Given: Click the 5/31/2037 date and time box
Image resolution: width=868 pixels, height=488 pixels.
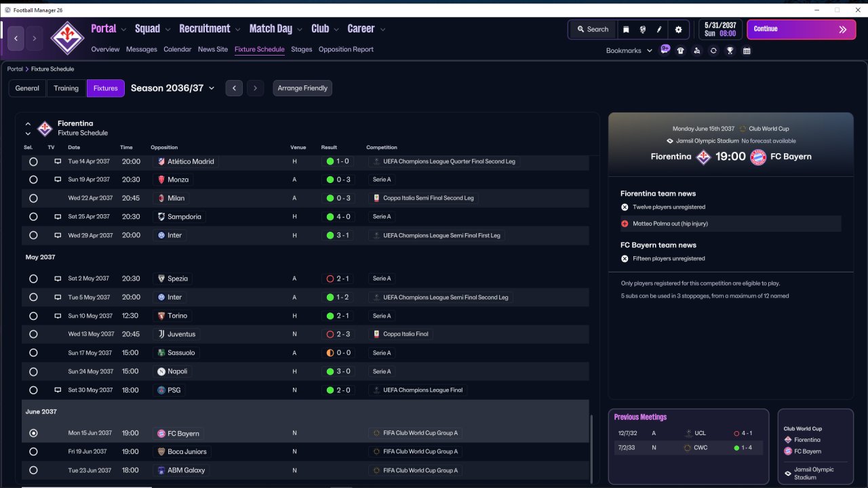Looking at the screenshot, I should (x=720, y=29).
